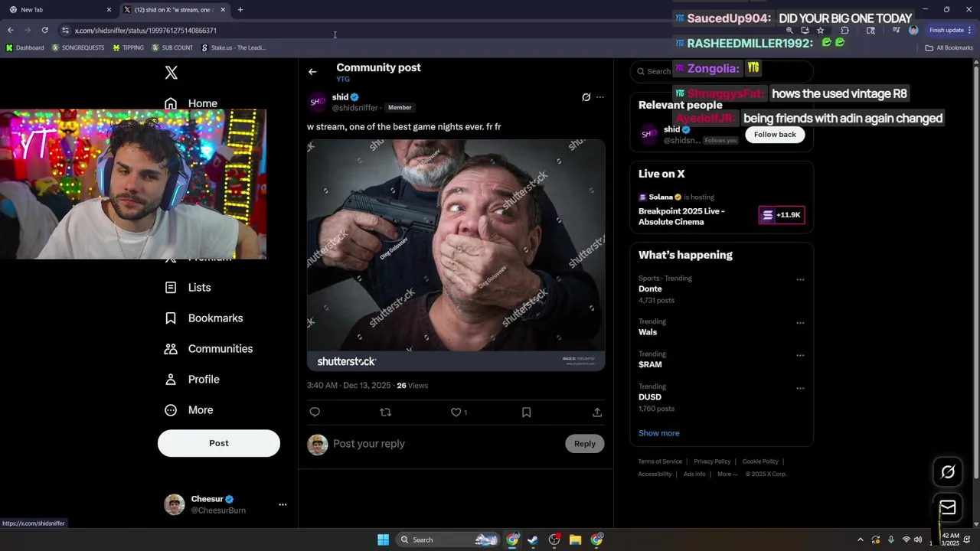Viewport: 980px width, 551px height.
Task: Open Dashboard bookmark
Action: click(24, 47)
